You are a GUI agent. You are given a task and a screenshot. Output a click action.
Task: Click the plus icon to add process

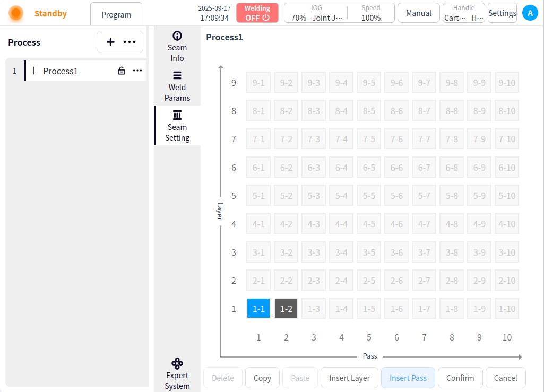coord(110,42)
